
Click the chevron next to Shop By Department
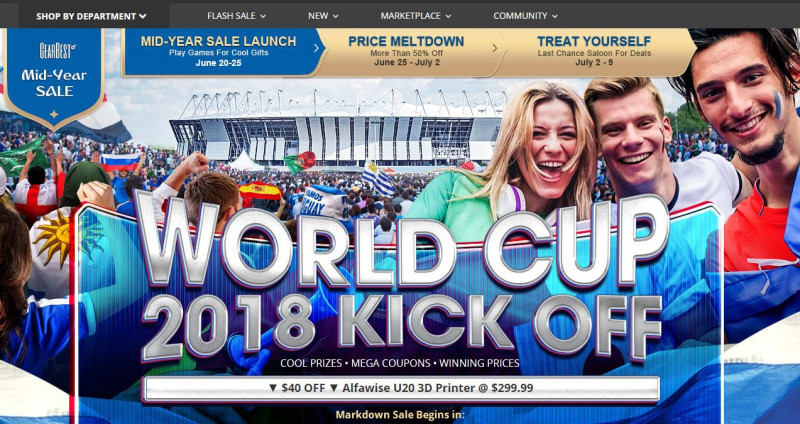142,16
